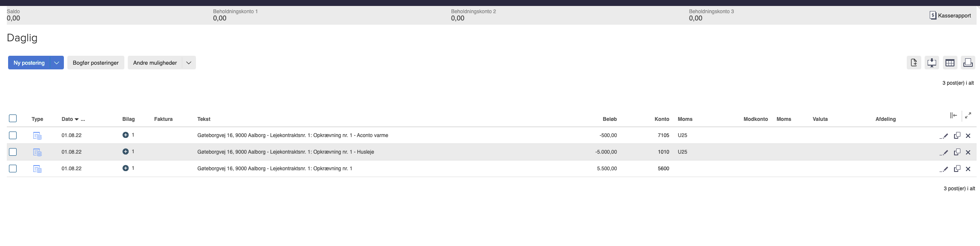Click the Beholdningskonto 2 balance
This screenshot has height=246, width=980.
(458, 18)
